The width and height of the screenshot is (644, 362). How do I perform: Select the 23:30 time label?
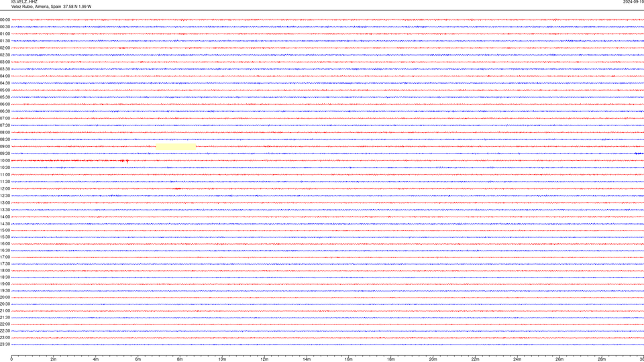[x=5, y=345]
